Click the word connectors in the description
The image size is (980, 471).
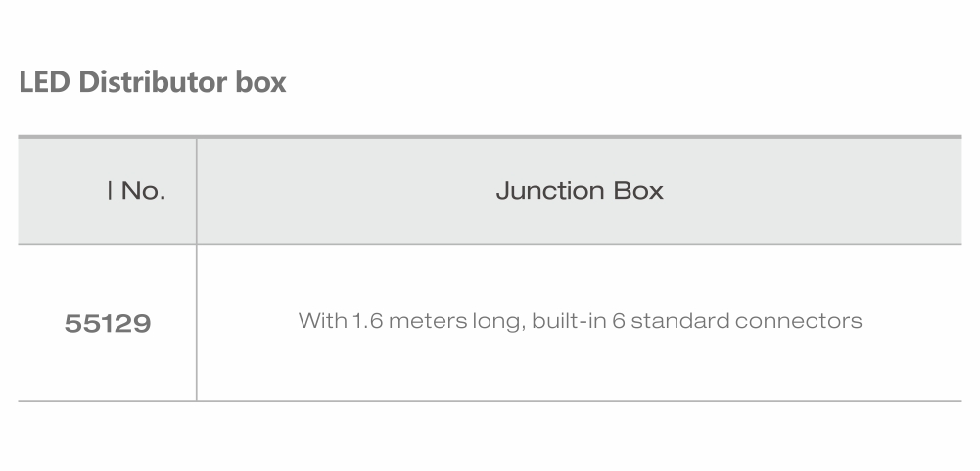coord(799,321)
